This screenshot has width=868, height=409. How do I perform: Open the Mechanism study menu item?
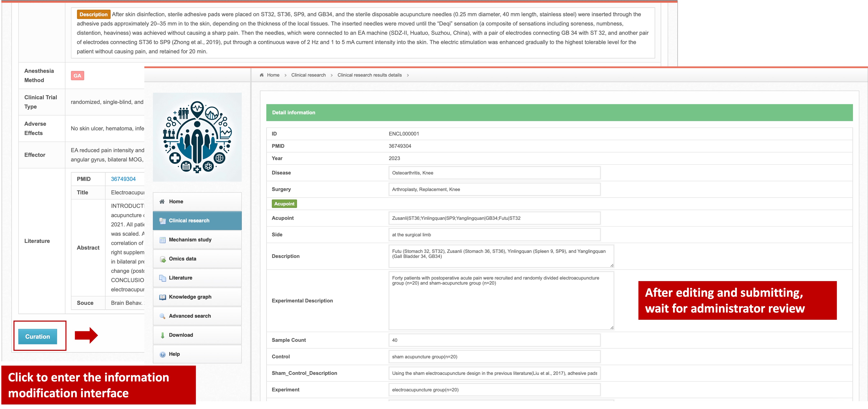[190, 240]
